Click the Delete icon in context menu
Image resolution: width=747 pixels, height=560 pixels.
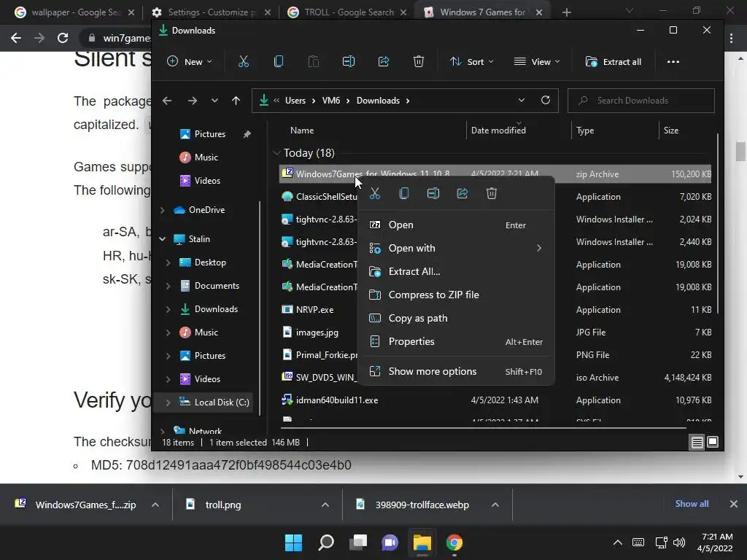pyautogui.click(x=492, y=193)
